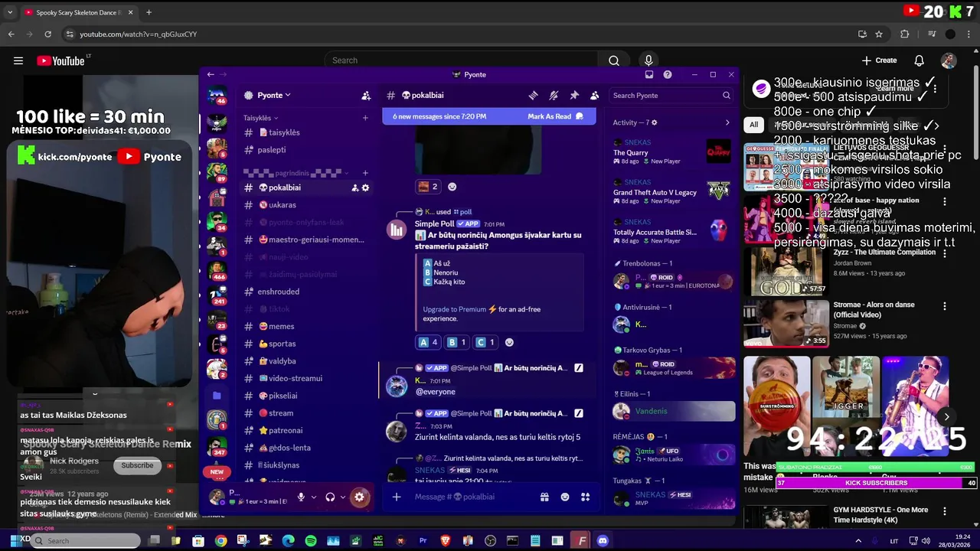Toggle member list icon in Discord header
This screenshot has width=980, height=551.
pyautogui.click(x=594, y=96)
